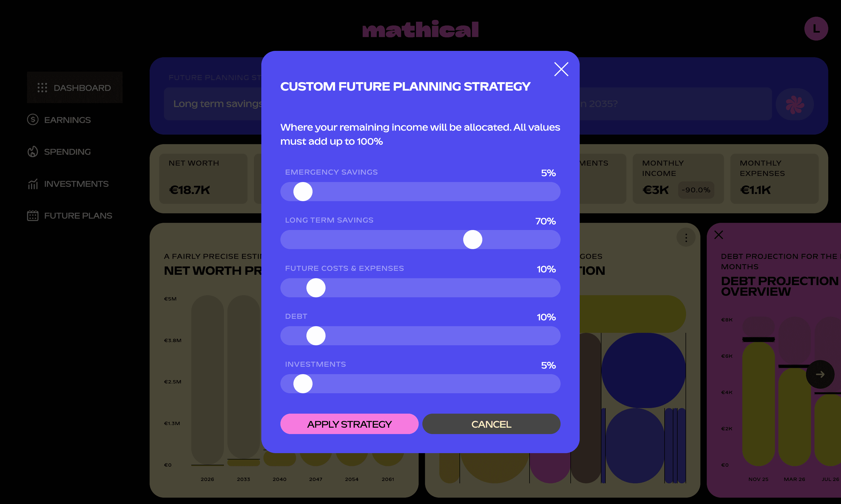Click the next arrow on debt chart
The image size is (841, 504).
pos(820,374)
